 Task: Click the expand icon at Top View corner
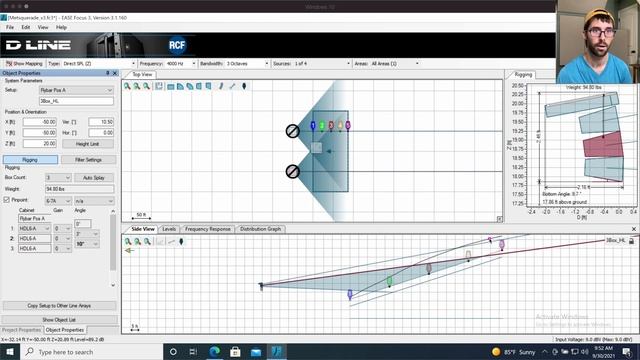(500, 219)
